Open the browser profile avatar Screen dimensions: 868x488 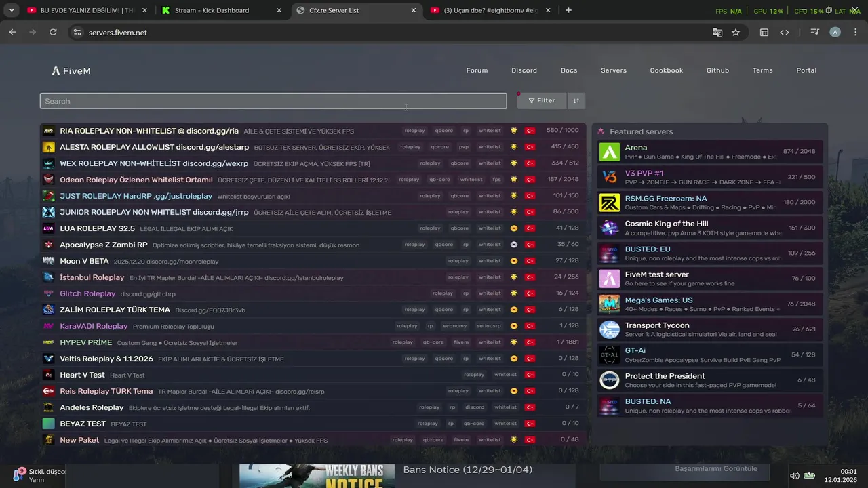point(835,32)
